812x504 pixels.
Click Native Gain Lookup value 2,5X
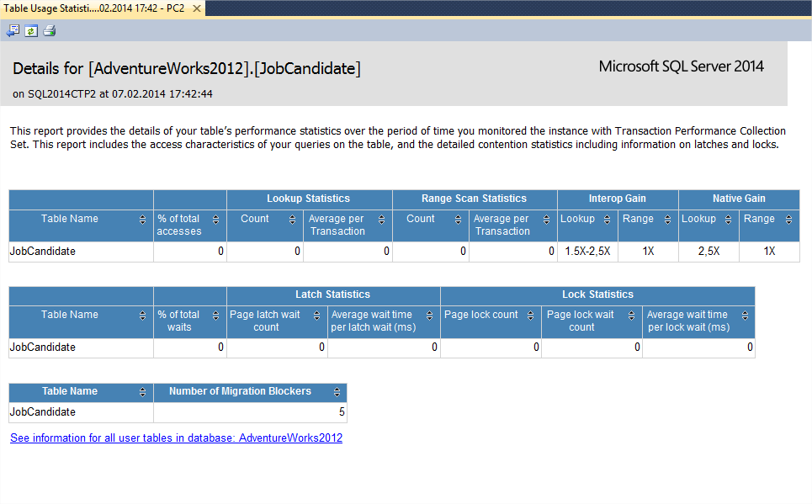pyautogui.click(x=709, y=252)
